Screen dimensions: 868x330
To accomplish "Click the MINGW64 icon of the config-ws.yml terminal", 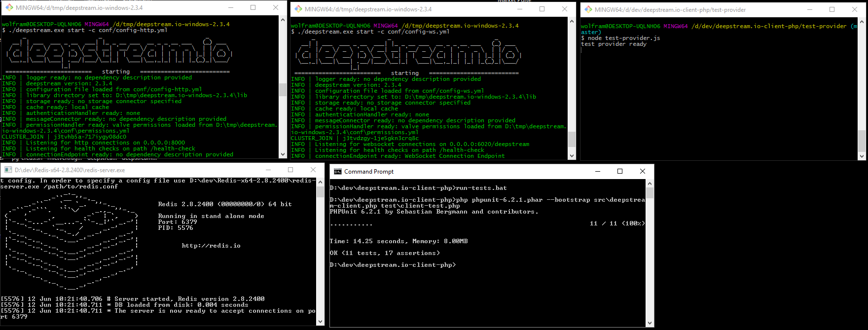I will tap(298, 9).
